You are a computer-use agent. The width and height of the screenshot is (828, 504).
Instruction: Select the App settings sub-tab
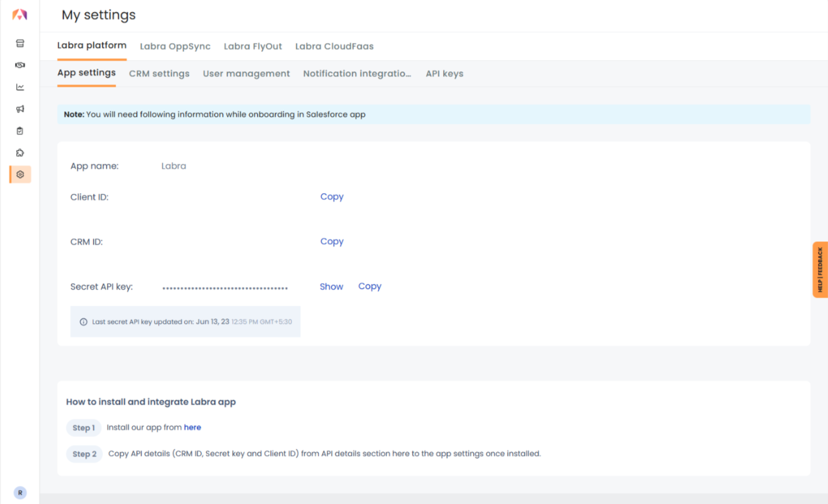pos(86,73)
